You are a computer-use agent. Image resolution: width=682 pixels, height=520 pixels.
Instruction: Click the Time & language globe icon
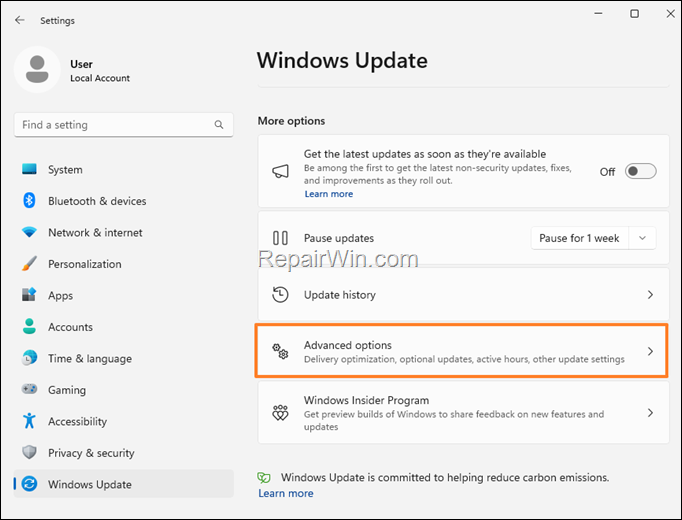click(29, 358)
